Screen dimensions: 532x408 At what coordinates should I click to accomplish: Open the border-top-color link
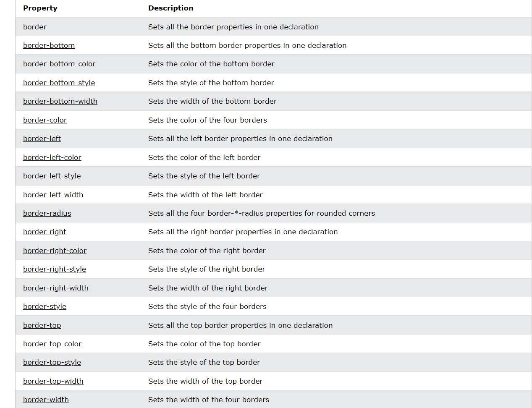pos(52,344)
